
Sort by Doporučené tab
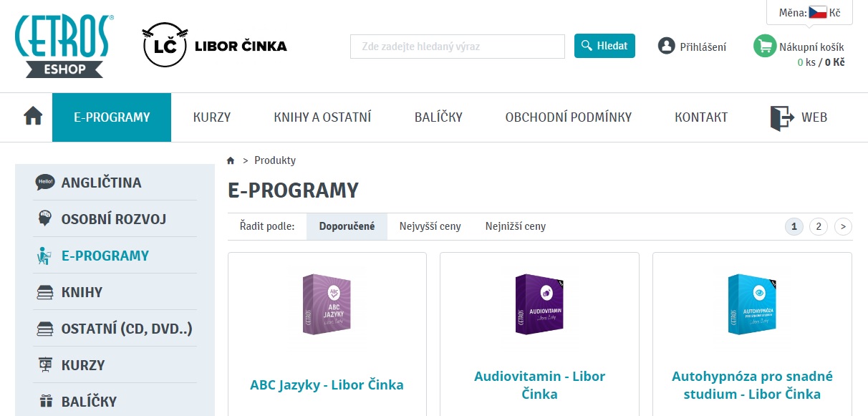[x=347, y=226]
